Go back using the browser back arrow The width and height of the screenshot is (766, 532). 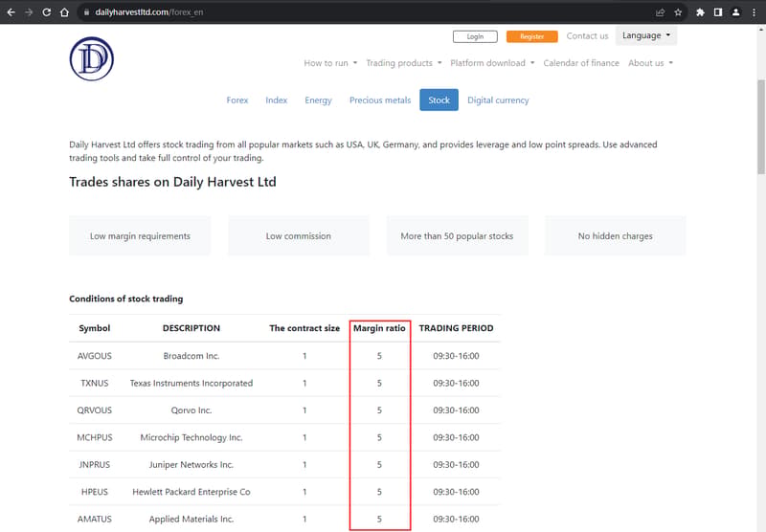tap(11, 12)
